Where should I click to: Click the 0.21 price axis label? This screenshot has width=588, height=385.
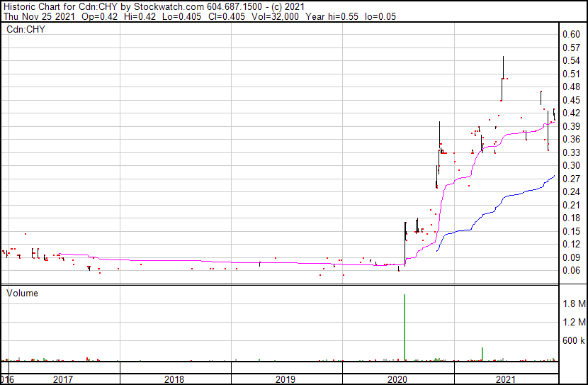coord(571,205)
